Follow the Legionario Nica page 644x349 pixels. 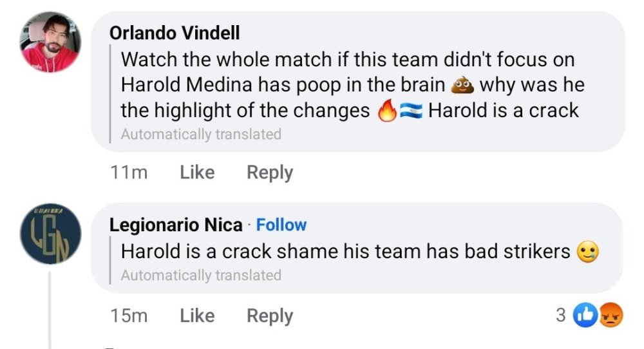tap(281, 225)
